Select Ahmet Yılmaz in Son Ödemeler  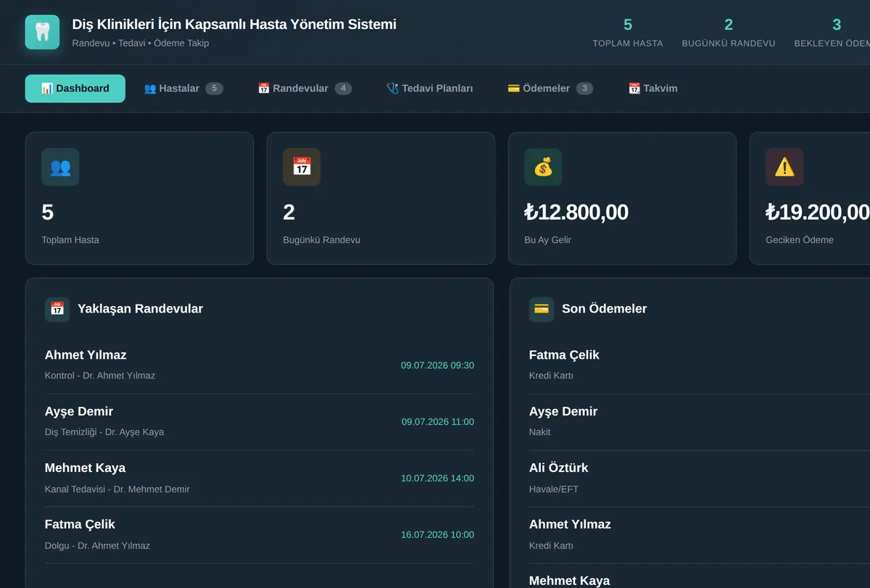(x=700, y=535)
